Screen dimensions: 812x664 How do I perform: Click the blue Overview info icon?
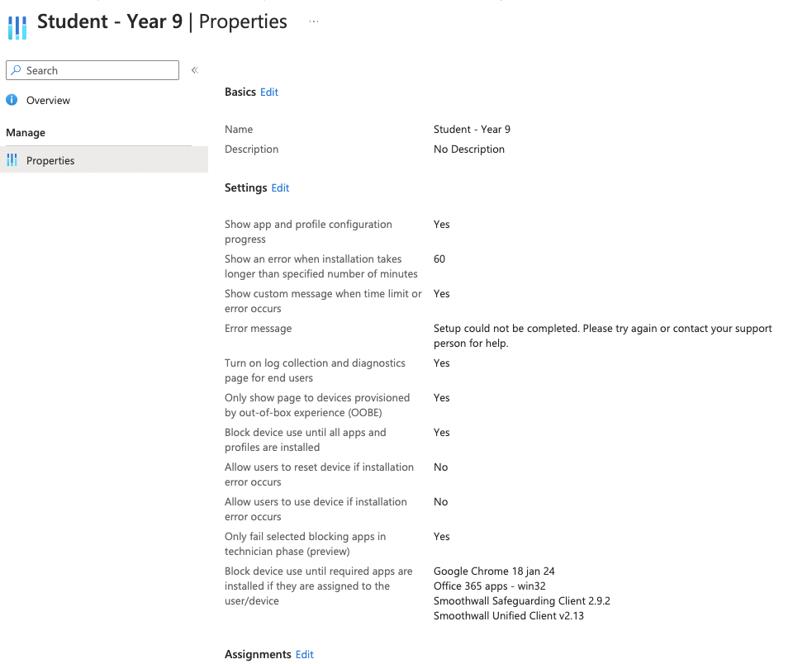point(12,100)
